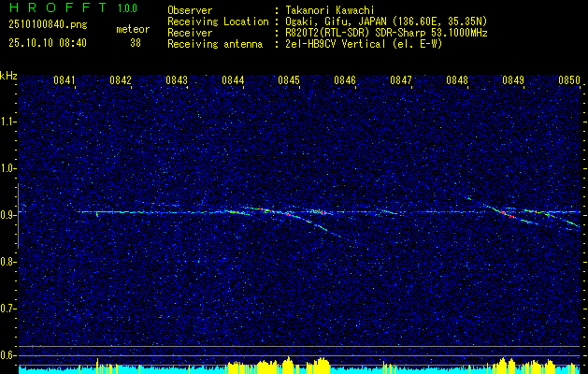Click the 0841 time marker

65,79
